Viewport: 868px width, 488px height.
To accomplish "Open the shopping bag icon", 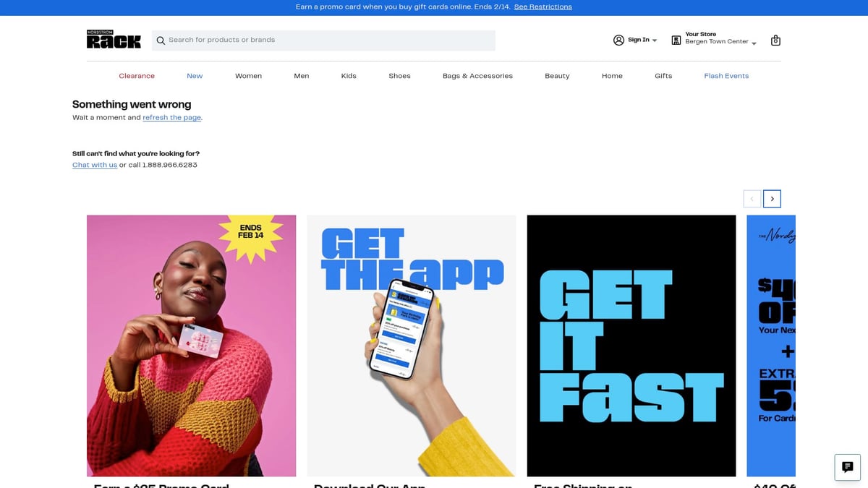I will pyautogui.click(x=775, y=40).
